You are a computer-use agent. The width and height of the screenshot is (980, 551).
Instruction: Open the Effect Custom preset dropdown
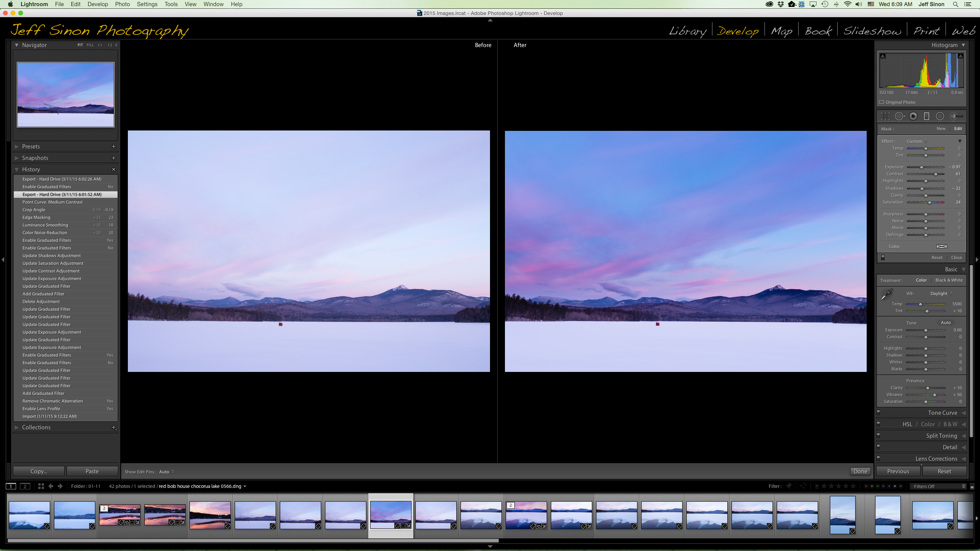917,141
